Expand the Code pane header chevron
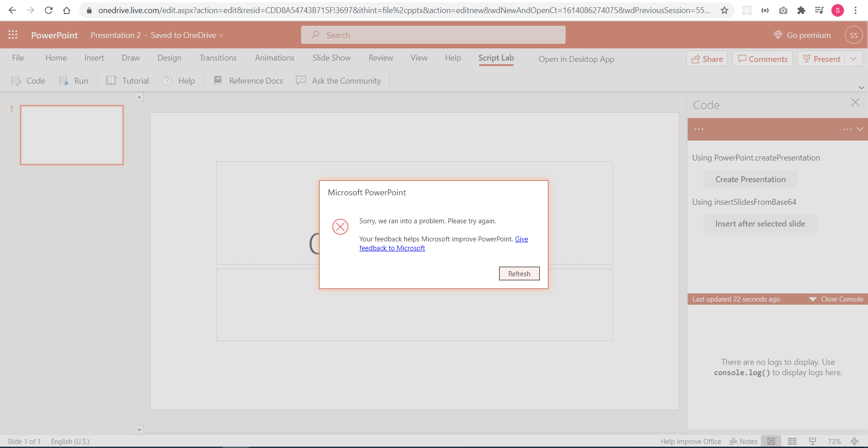 [x=860, y=129]
